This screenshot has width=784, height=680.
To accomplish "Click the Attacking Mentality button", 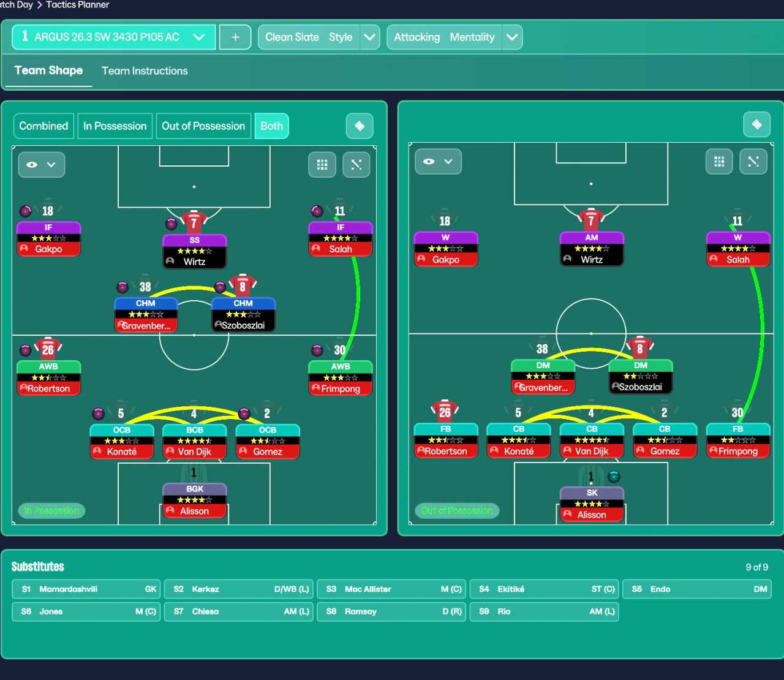I will click(444, 37).
